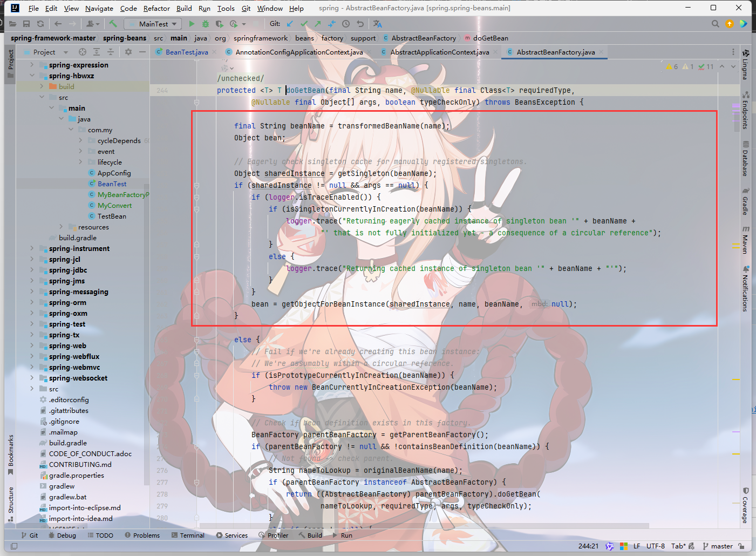Collapse the spring-hbwxz module
The height and width of the screenshot is (556, 756).
coord(32,76)
